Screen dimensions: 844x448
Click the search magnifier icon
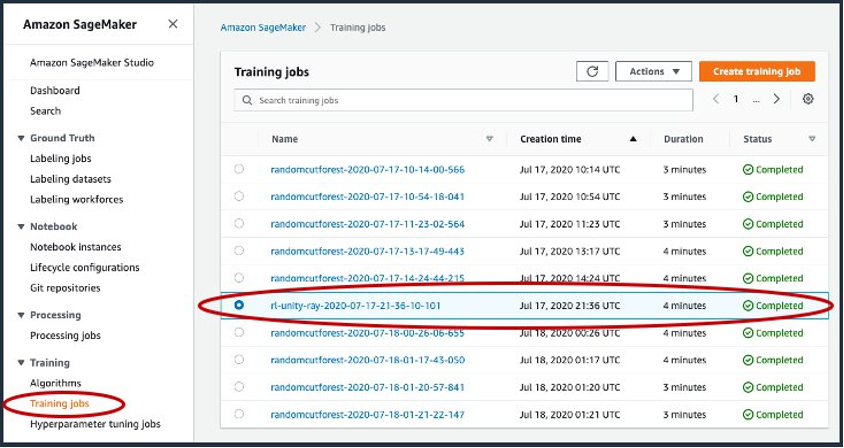coord(247,101)
